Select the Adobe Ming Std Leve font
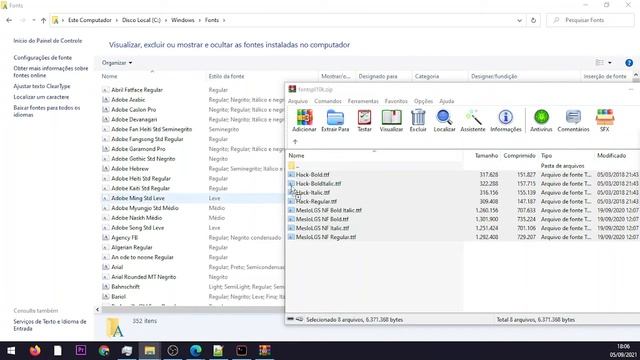Screen dimensions: 640x360 tap(138, 198)
